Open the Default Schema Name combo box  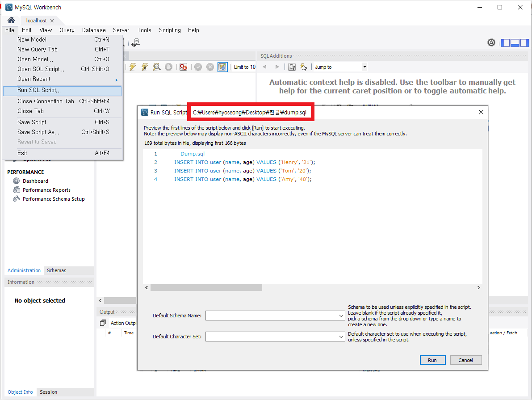[275, 316]
